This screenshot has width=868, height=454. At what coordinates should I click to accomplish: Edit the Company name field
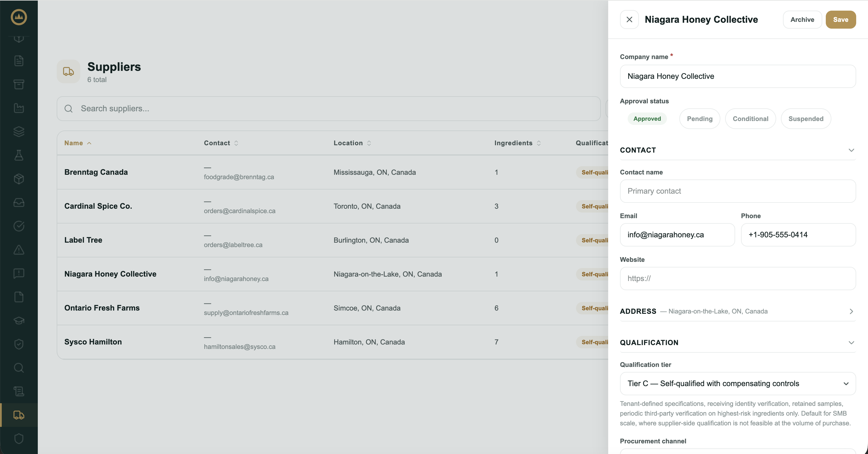tap(738, 76)
